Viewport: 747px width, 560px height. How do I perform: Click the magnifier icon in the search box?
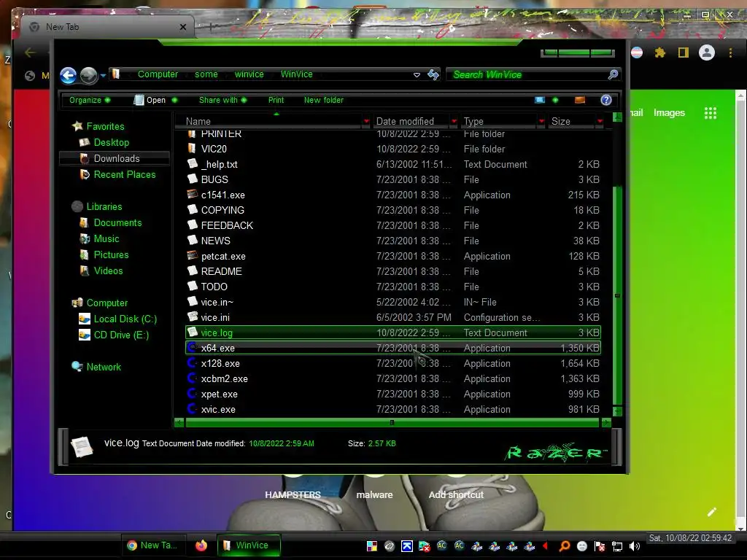pyautogui.click(x=613, y=74)
